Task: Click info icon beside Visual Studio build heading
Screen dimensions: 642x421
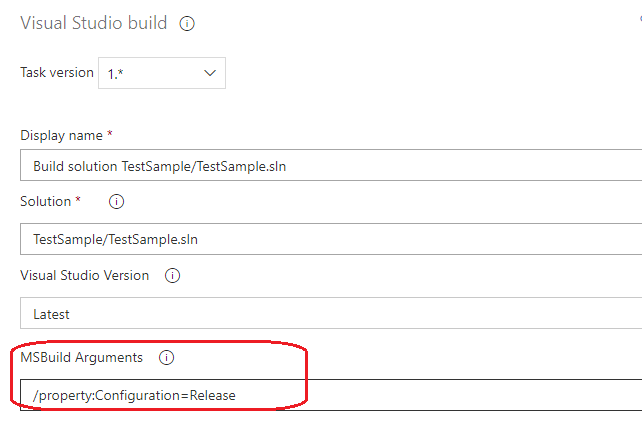Action: [186, 23]
